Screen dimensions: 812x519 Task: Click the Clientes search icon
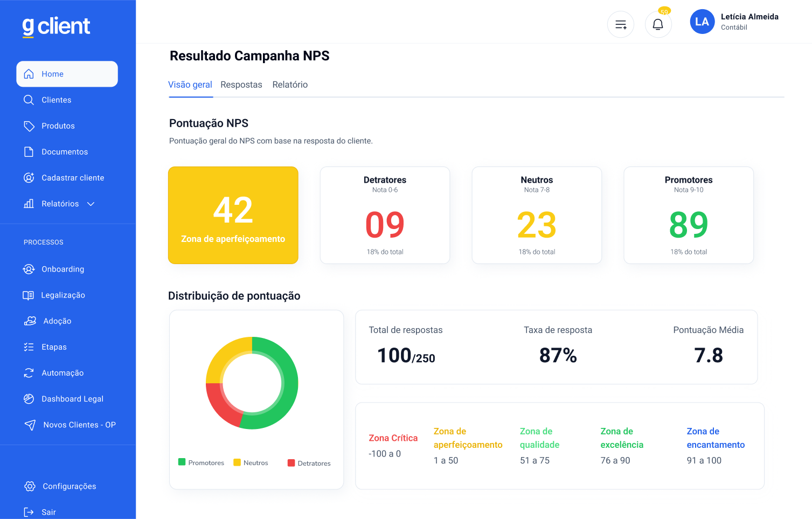coord(29,100)
